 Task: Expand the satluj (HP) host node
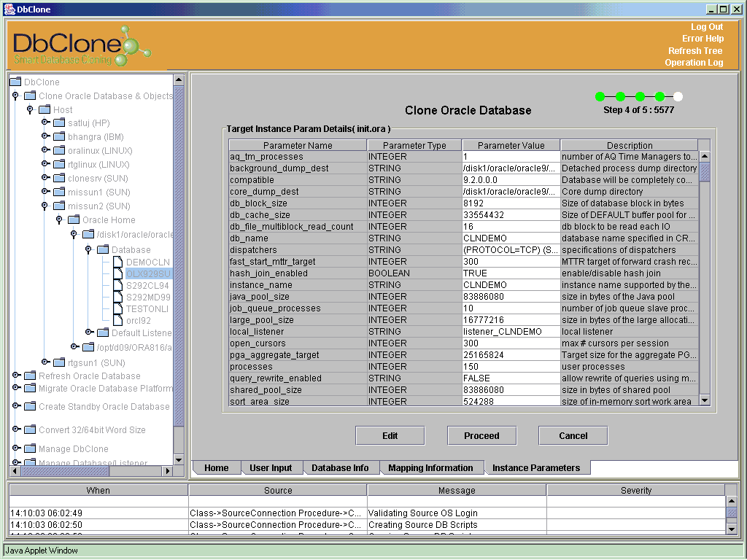(45, 122)
